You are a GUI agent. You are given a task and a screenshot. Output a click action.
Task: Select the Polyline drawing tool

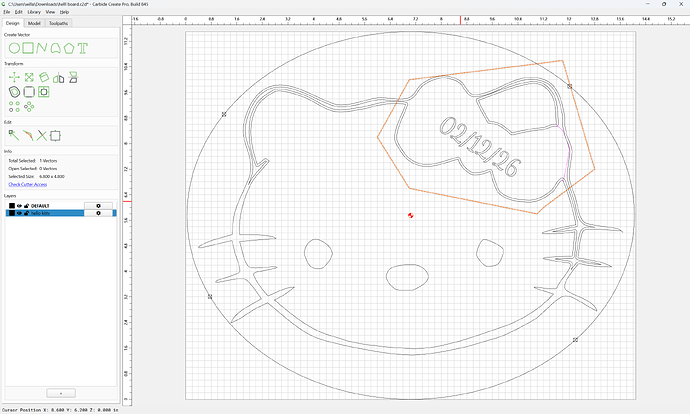(42, 48)
